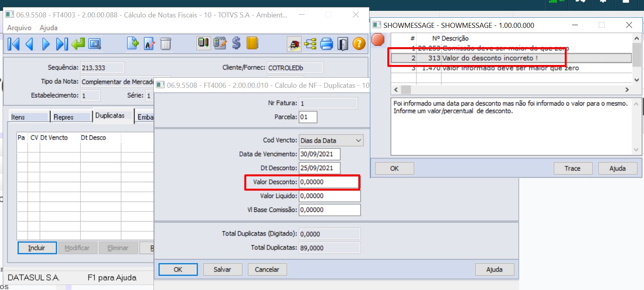
Task: Open the search/zoom magnifier icon
Action: coord(95,44)
